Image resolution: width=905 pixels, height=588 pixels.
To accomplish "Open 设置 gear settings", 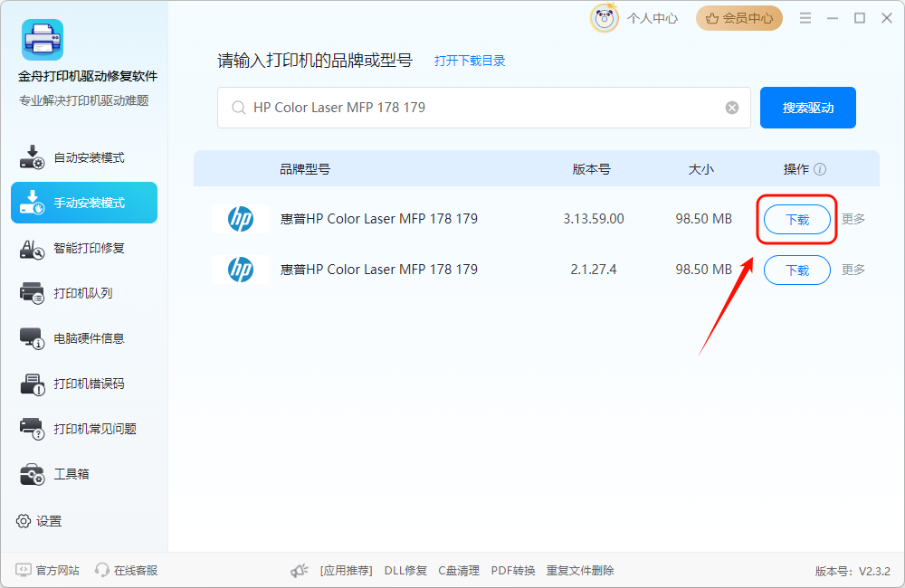I will (x=39, y=521).
